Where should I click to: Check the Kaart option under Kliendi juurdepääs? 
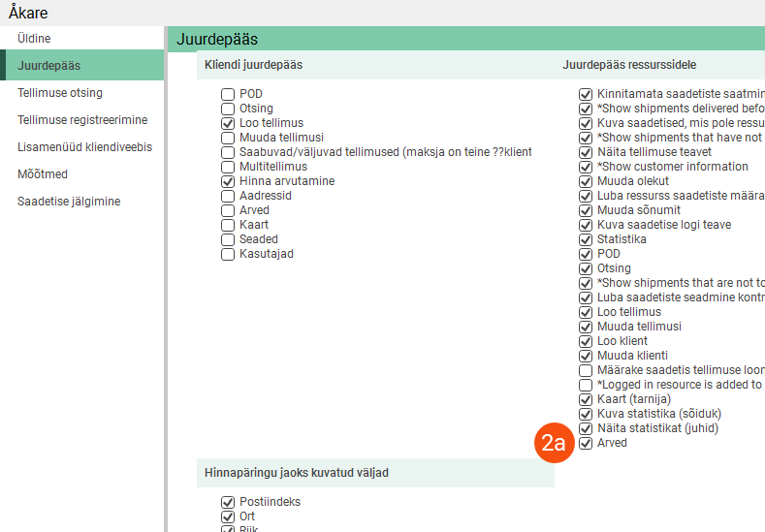[x=228, y=225]
